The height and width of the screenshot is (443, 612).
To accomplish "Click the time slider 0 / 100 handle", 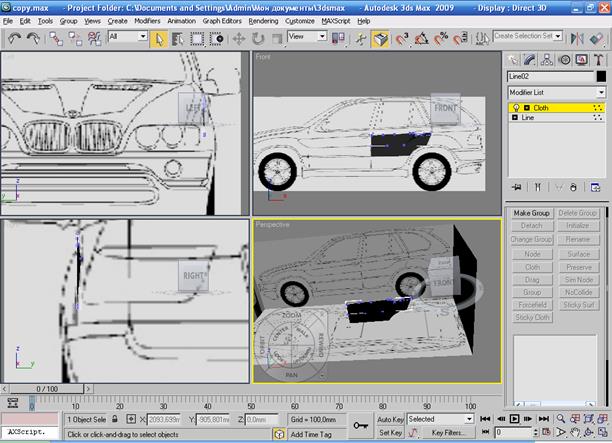I will [x=46, y=389].
